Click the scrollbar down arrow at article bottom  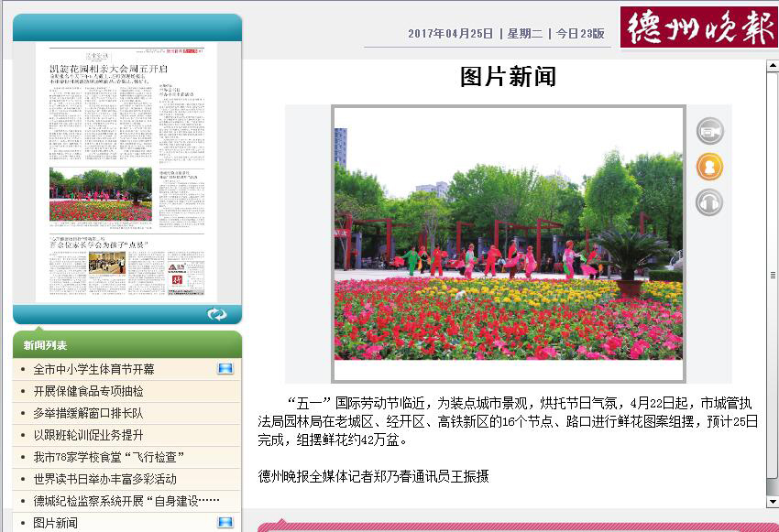pos(772,502)
